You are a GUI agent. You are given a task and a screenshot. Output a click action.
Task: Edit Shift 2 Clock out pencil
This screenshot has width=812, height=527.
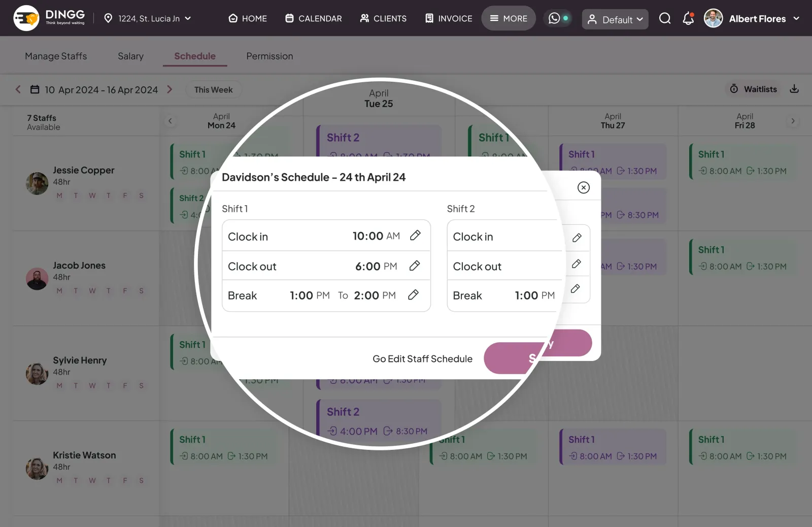(x=577, y=263)
